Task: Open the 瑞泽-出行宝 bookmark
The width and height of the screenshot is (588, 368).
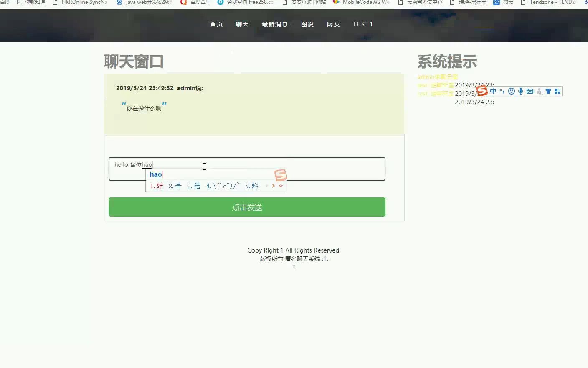Action: (x=468, y=2)
